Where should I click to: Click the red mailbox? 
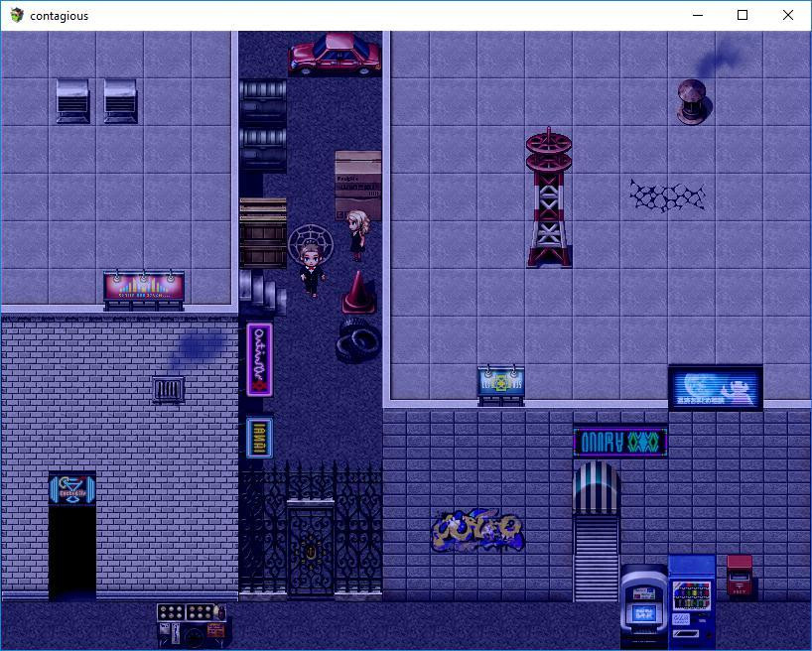coord(740,576)
